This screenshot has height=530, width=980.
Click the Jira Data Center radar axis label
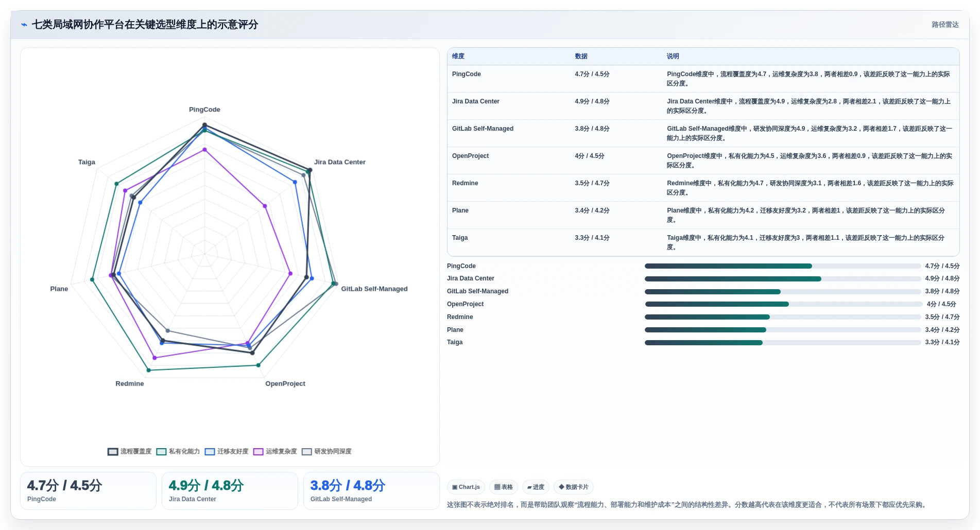[340, 162]
